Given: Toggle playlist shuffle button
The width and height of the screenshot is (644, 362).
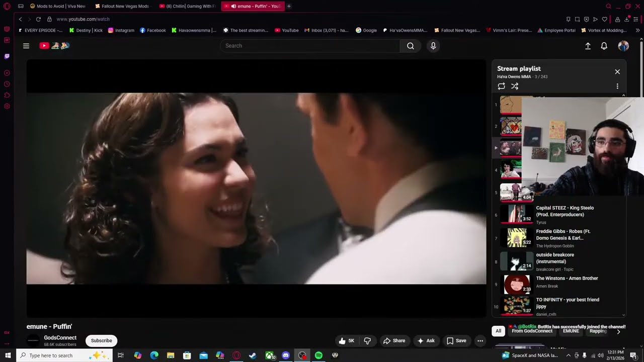Looking at the screenshot, I should [x=515, y=86].
